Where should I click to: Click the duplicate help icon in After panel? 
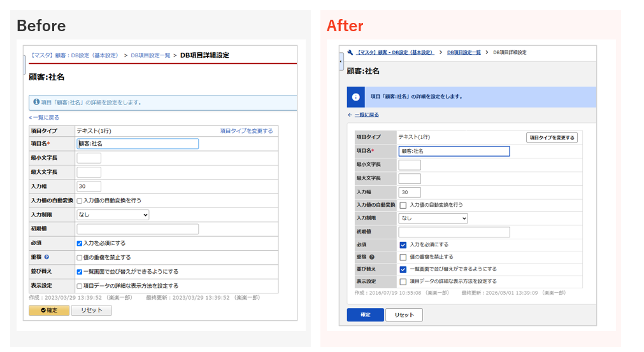point(372,257)
